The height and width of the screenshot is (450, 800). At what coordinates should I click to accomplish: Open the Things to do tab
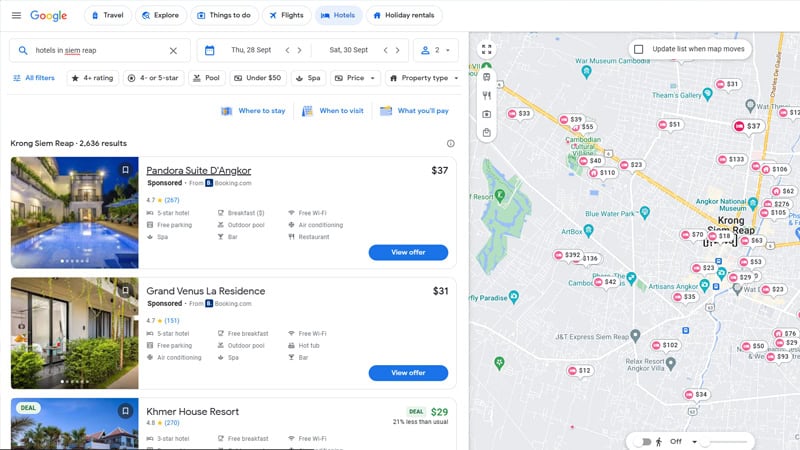[x=224, y=15]
